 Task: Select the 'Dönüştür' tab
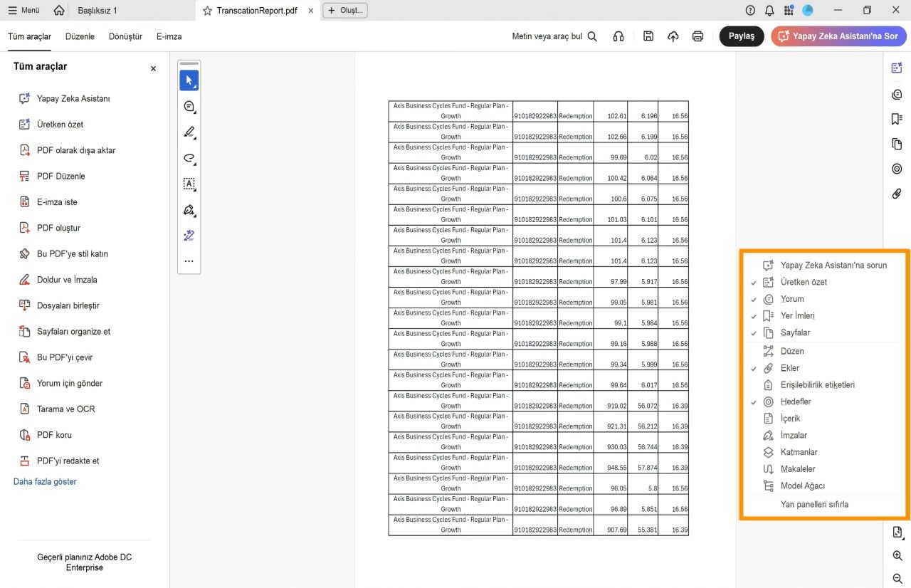point(125,36)
